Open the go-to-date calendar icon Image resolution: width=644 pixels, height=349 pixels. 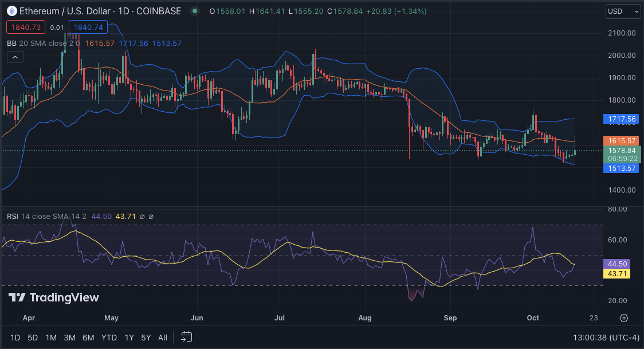[x=186, y=337]
